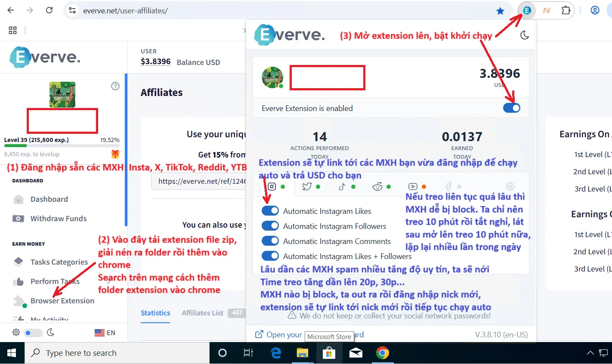Open Withdraw Funds in the sidebar

(x=59, y=219)
